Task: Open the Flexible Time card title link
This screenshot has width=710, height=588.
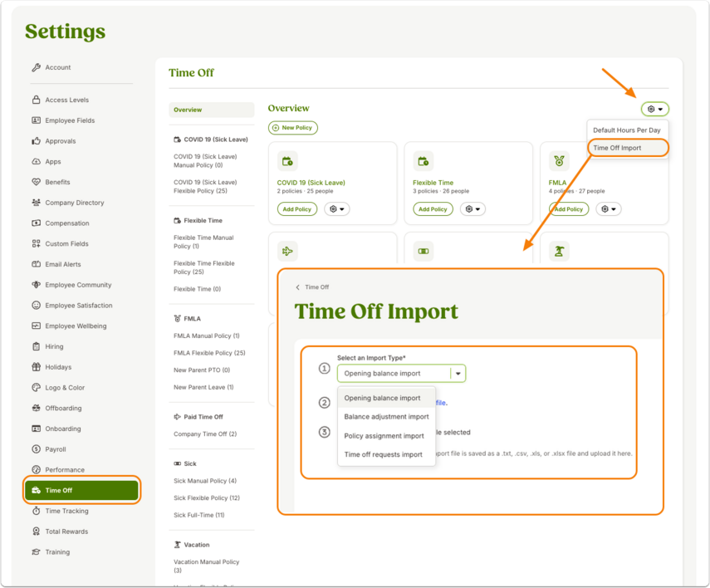Action: (433, 183)
